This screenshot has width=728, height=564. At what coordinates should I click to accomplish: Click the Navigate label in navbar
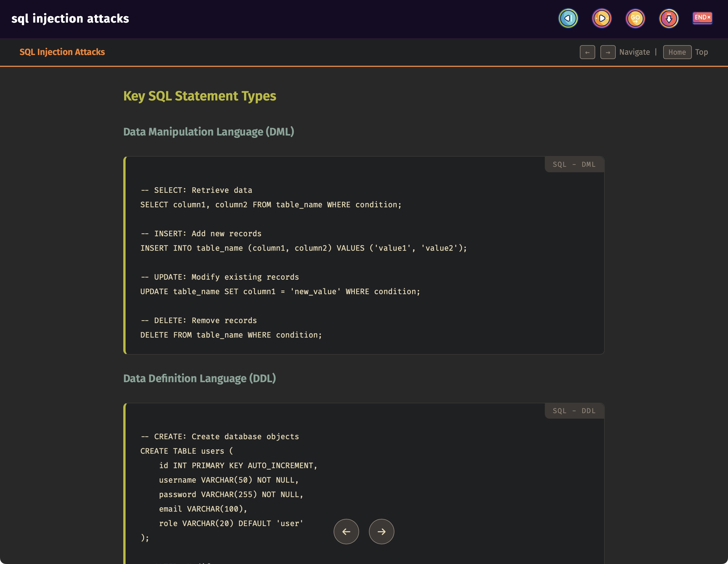tap(634, 52)
